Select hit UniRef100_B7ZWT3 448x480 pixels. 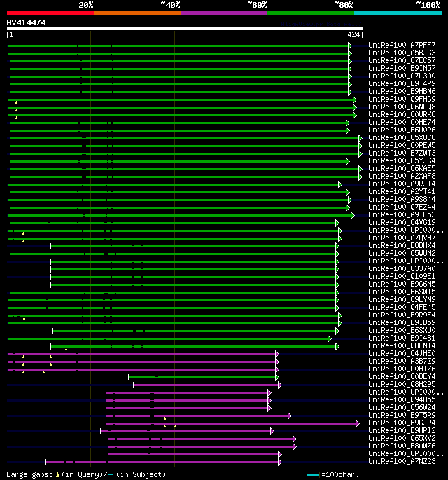point(402,153)
